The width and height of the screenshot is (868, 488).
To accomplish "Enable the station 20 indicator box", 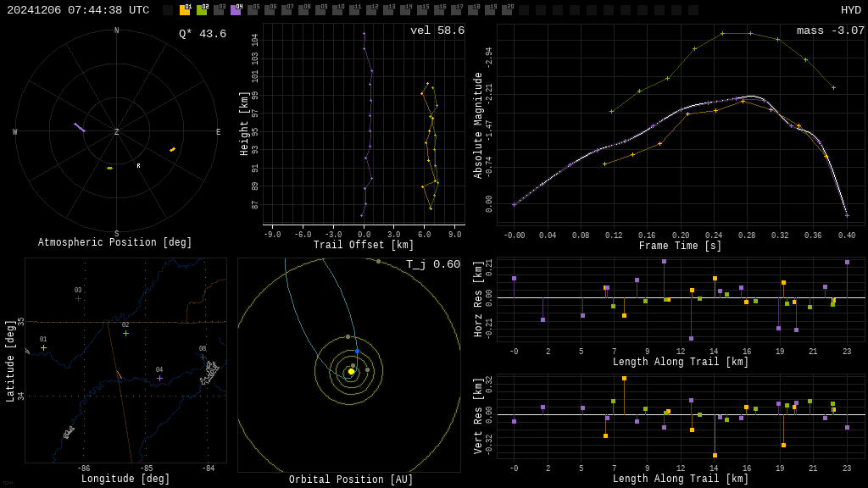I will click(507, 10).
